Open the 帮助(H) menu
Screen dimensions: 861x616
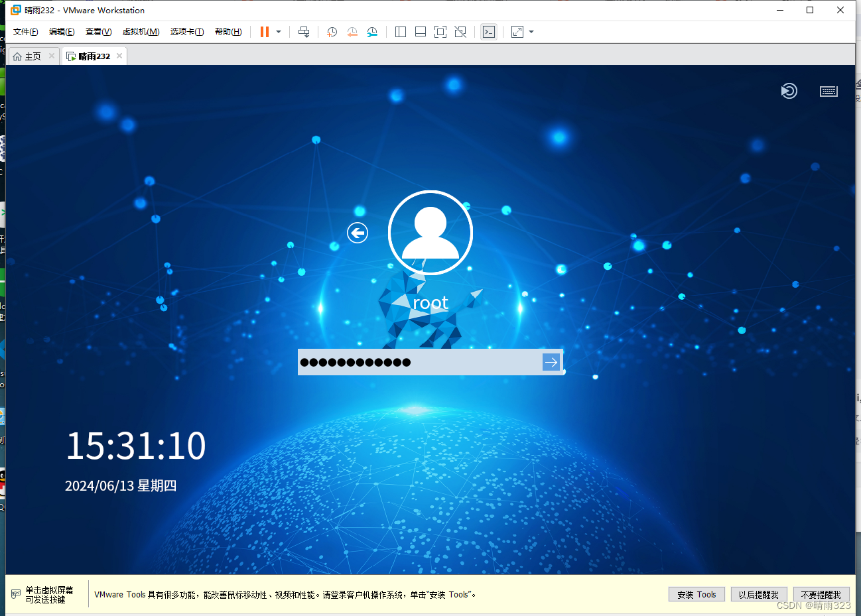pyautogui.click(x=228, y=32)
